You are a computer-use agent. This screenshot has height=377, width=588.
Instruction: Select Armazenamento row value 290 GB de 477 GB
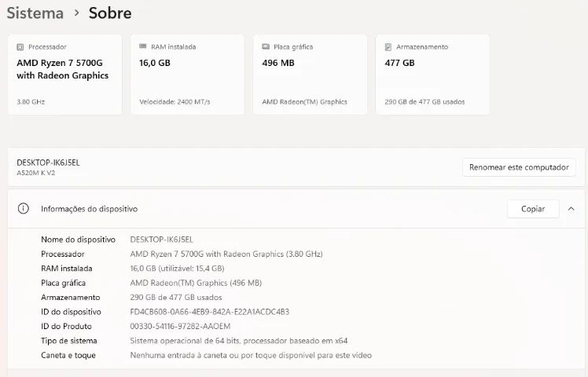tap(176, 297)
